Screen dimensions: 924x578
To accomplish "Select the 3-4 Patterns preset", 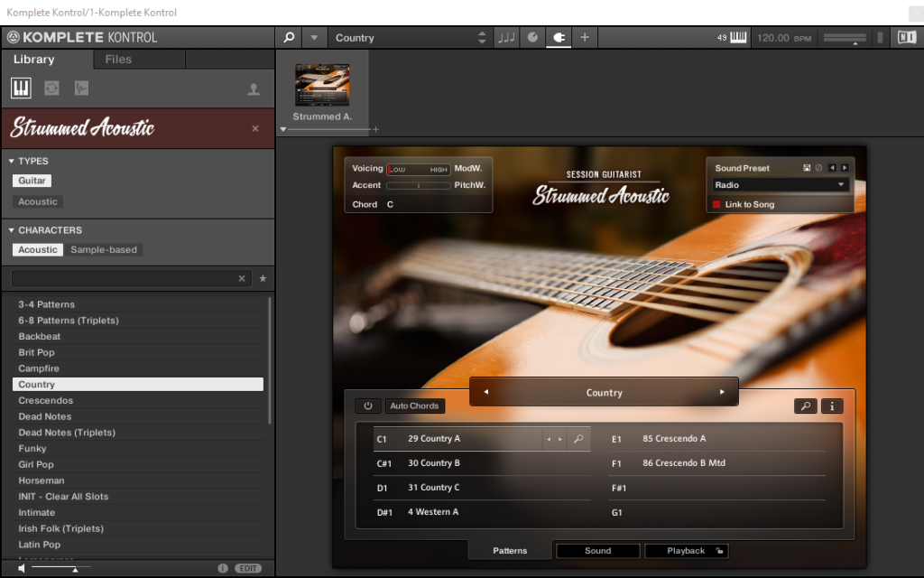I will click(x=138, y=304).
